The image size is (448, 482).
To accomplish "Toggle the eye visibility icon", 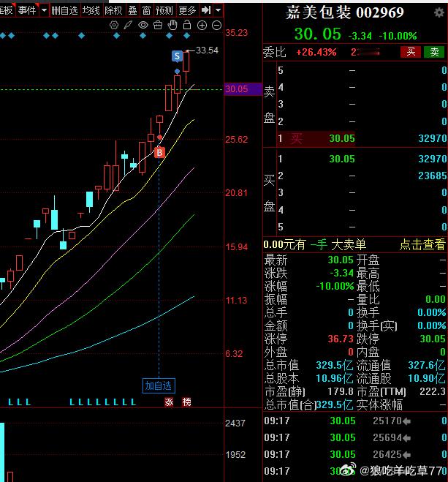I will click(143, 25).
